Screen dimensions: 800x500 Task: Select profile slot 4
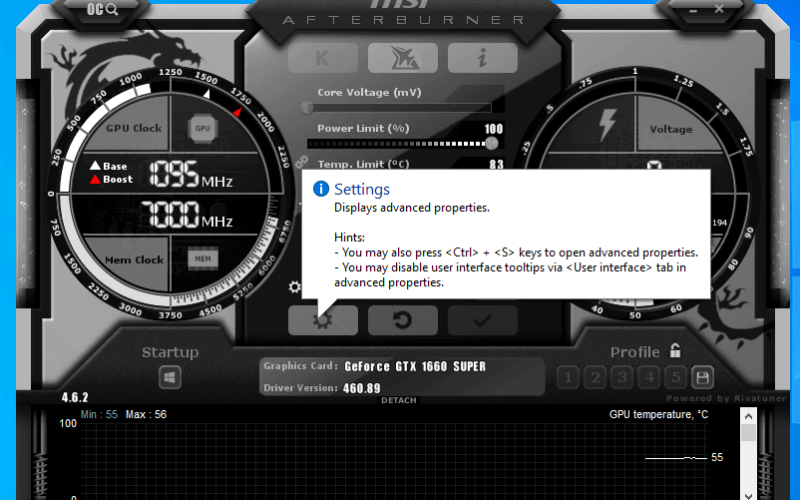[x=649, y=378]
